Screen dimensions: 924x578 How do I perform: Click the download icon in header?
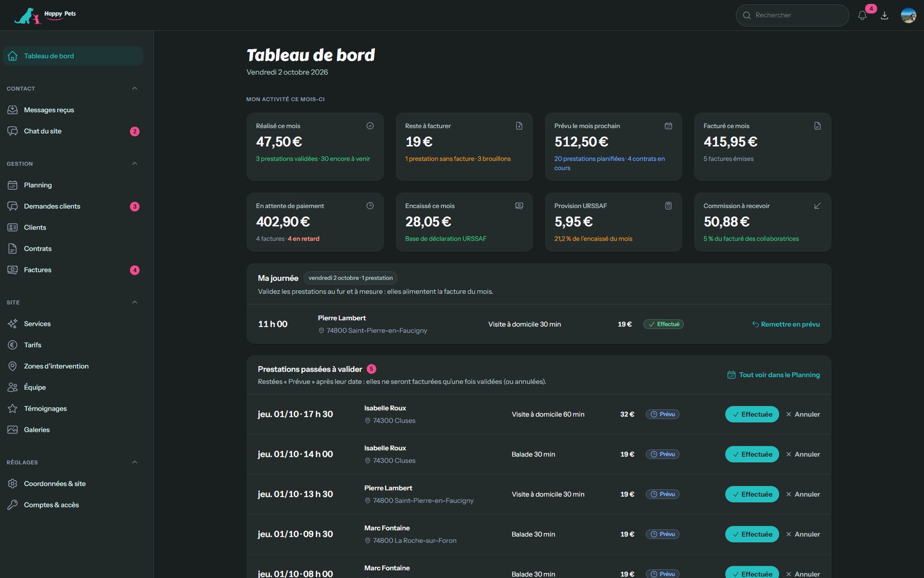pyautogui.click(x=885, y=15)
